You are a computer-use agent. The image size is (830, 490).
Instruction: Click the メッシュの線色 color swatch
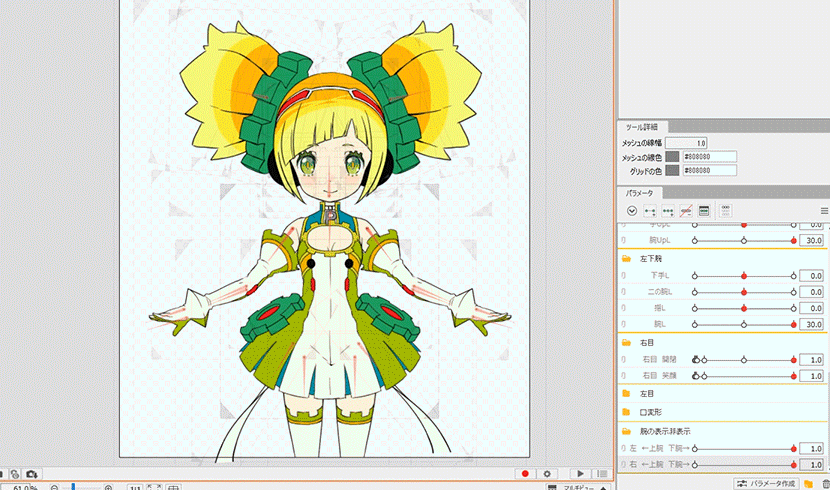(x=672, y=156)
